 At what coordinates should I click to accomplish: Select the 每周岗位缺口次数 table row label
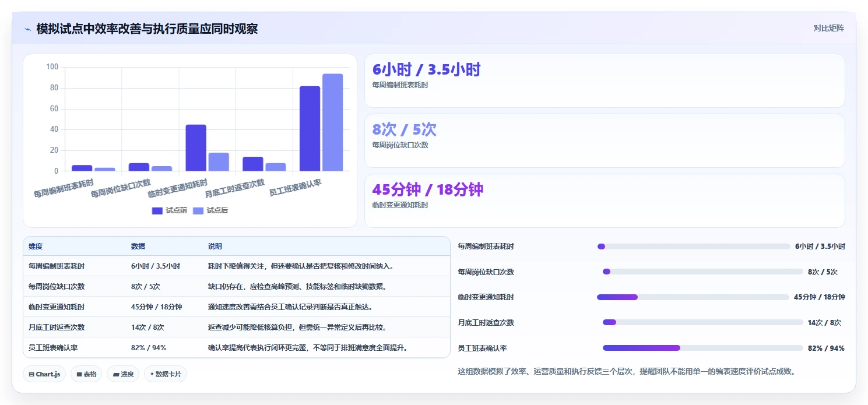click(57, 286)
